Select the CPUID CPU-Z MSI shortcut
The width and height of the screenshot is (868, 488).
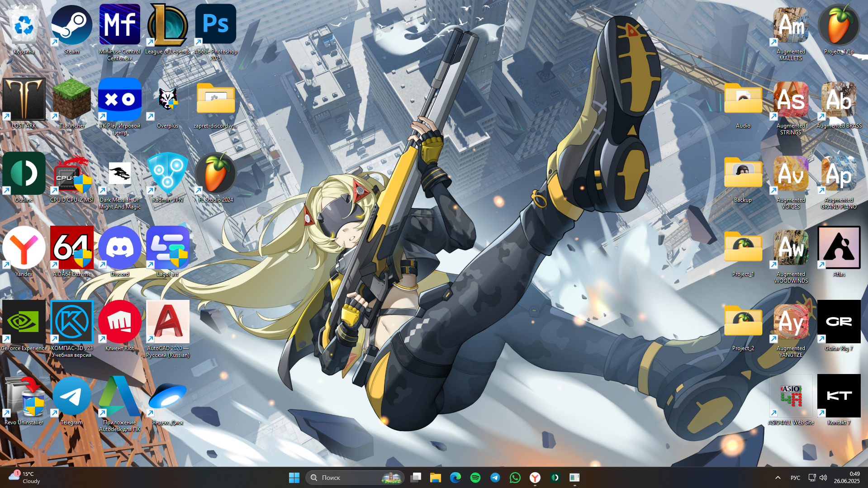[x=71, y=178]
